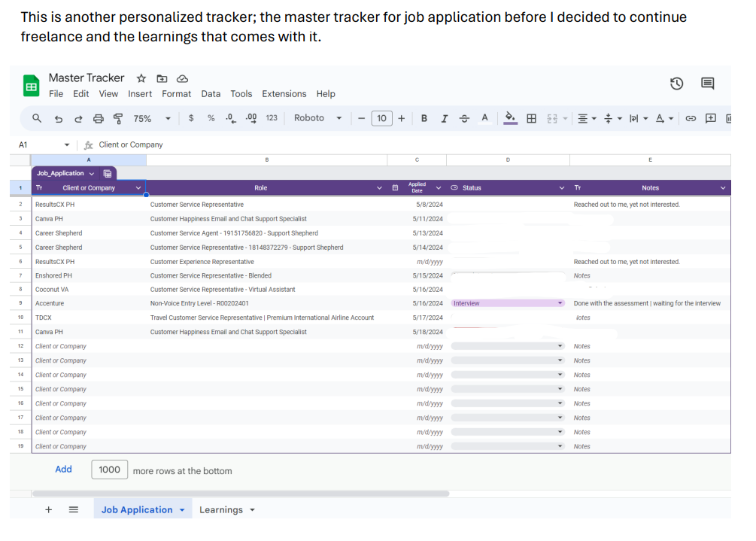Image resolution: width=756 pixels, height=541 pixels.
Task: Open the Job_Application table menu
Action: (92, 174)
